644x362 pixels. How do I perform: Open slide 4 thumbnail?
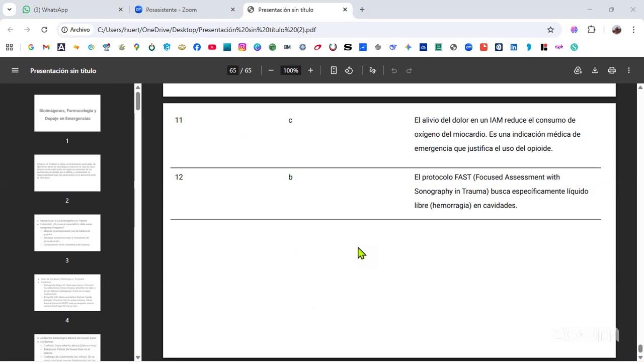(x=67, y=293)
